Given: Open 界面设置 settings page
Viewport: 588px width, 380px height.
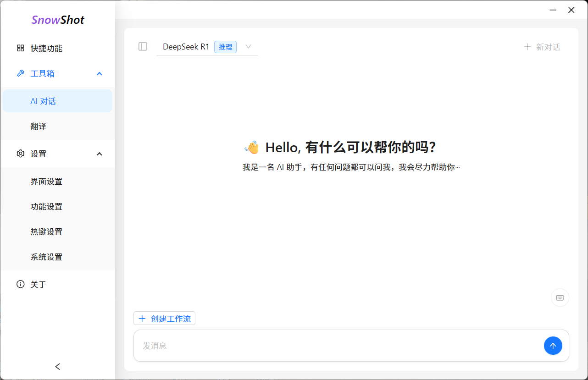Looking at the screenshot, I should coord(46,181).
